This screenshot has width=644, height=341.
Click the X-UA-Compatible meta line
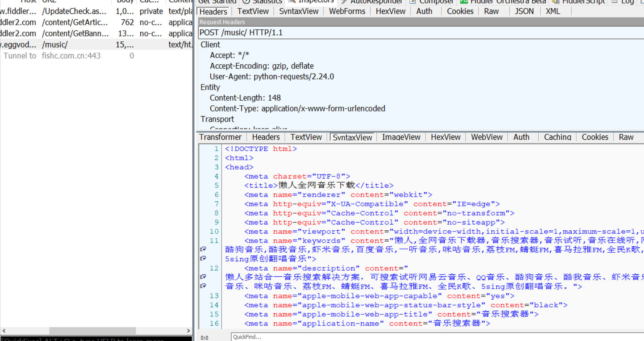(372, 204)
